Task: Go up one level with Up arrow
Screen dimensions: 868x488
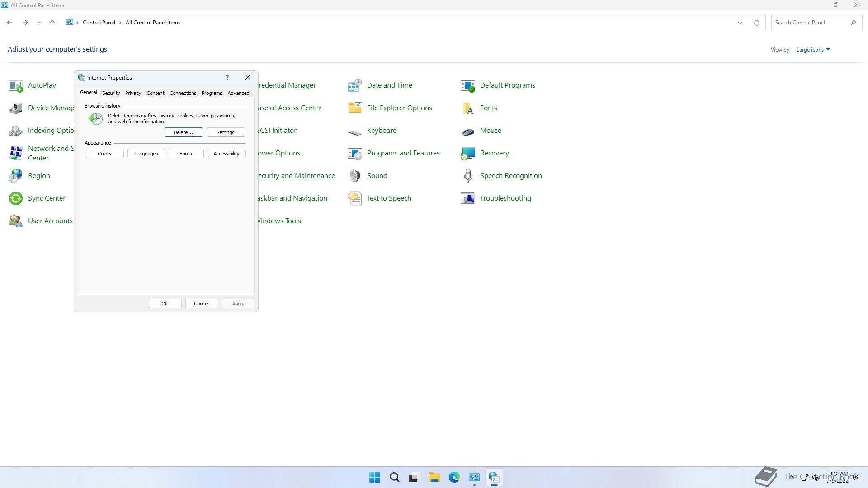Action: [x=52, y=23]
